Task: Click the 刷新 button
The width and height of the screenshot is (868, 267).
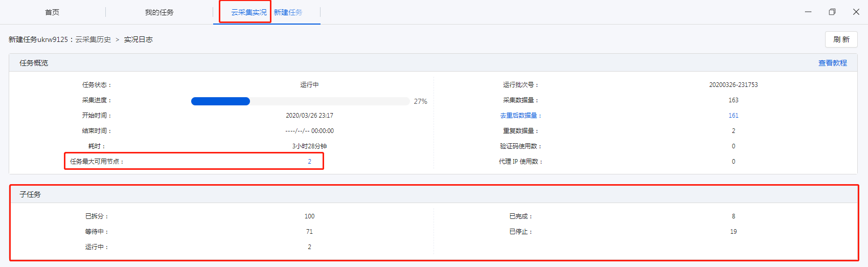Action: [x=841, y=39]
